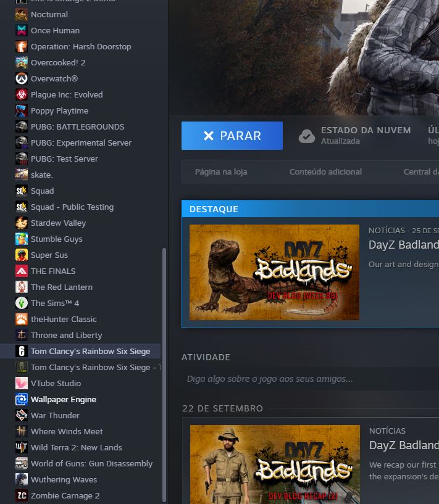Select World of Guns: Gun Disassembly
This screenshot has width=439, height=504.
[80, 463]
